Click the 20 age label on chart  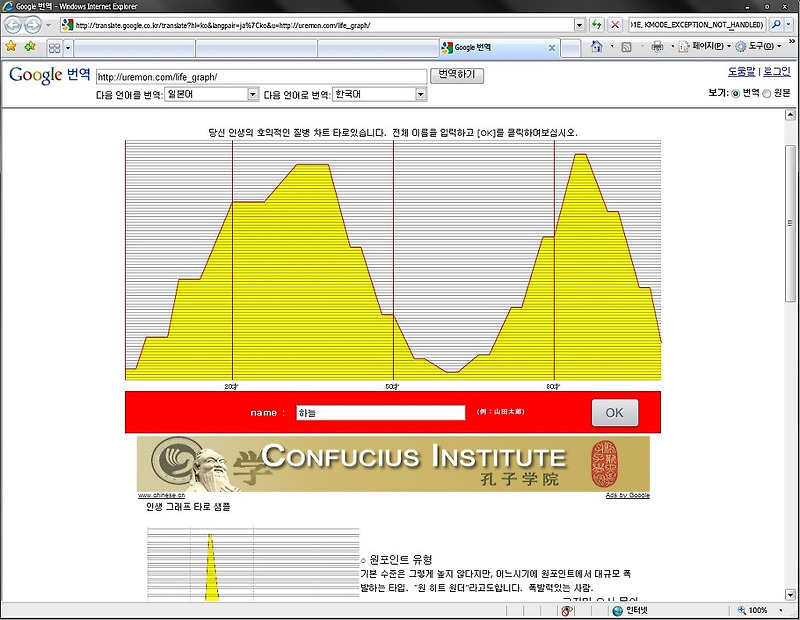pos(231,387)
